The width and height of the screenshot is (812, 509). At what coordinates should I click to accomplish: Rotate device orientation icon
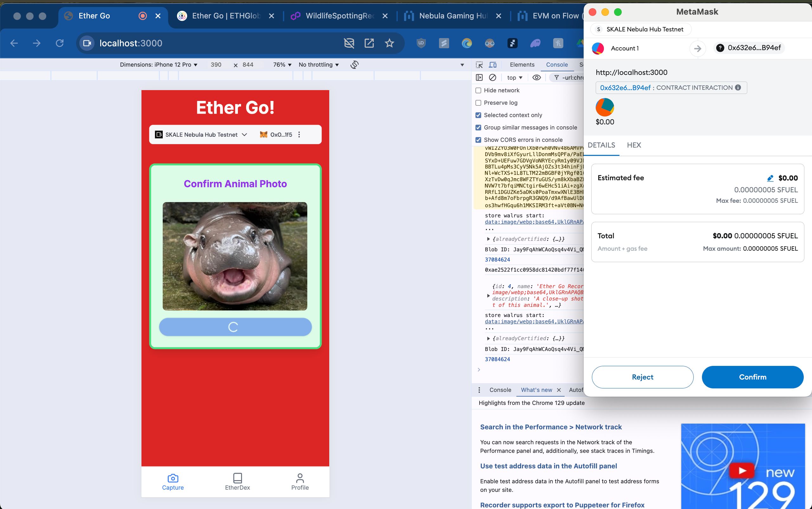point(354,65)
